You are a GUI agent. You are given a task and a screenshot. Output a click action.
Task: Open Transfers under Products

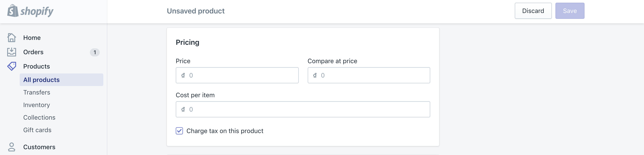pyautogui.click(x=37, y=92)
